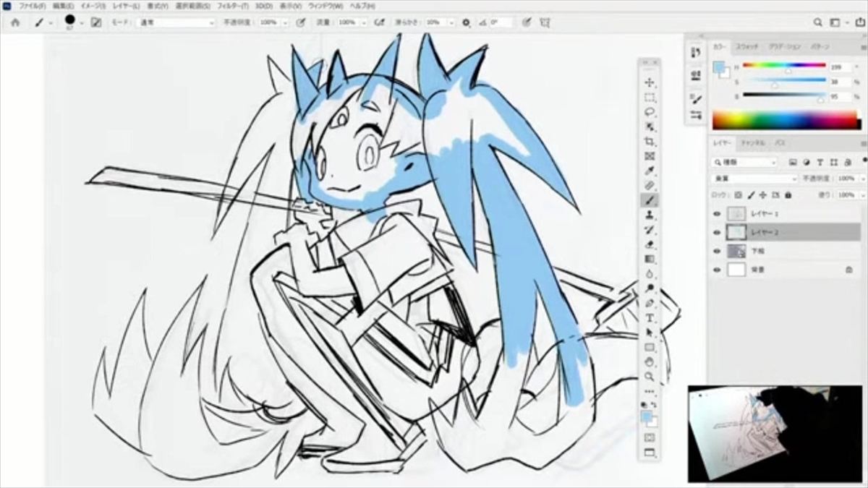Open layer filter type (種類) dropdown
The image size is (868, 488).
(x=745, y=162)
